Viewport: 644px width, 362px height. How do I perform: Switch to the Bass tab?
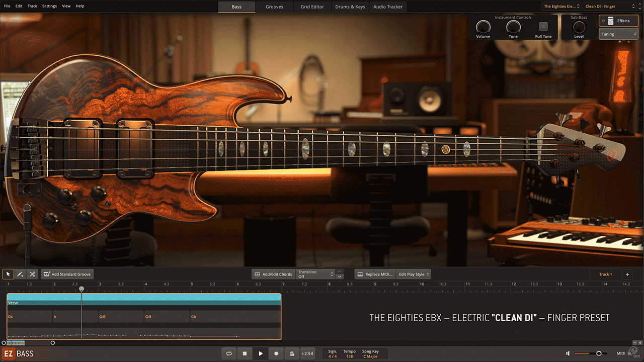236,7
